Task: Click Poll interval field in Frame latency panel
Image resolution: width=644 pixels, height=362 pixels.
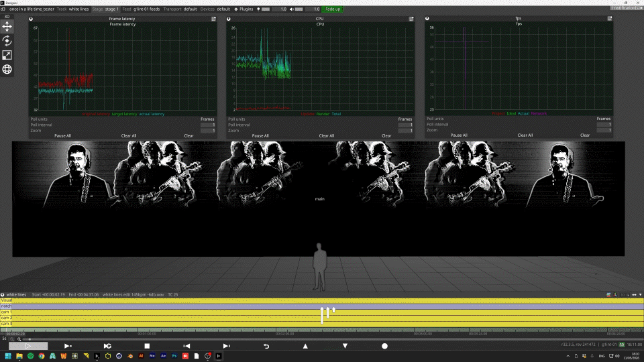Action: pyautogui.click(x=208, y=125)
